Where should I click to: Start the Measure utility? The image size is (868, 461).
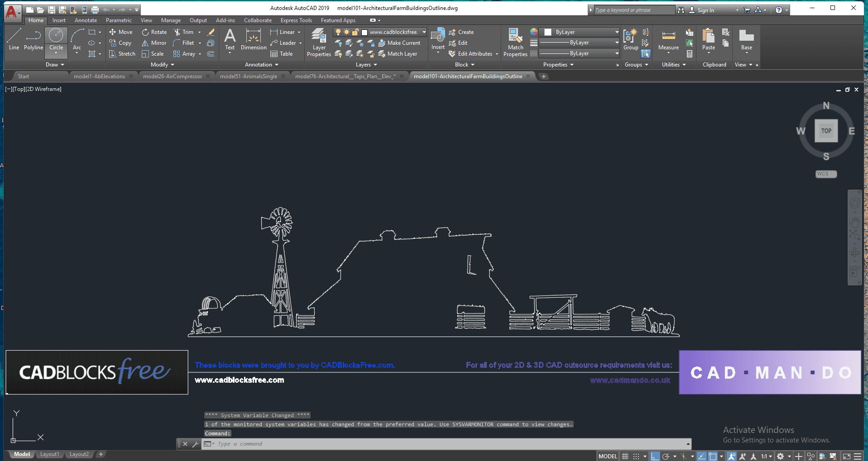point(668,41)
